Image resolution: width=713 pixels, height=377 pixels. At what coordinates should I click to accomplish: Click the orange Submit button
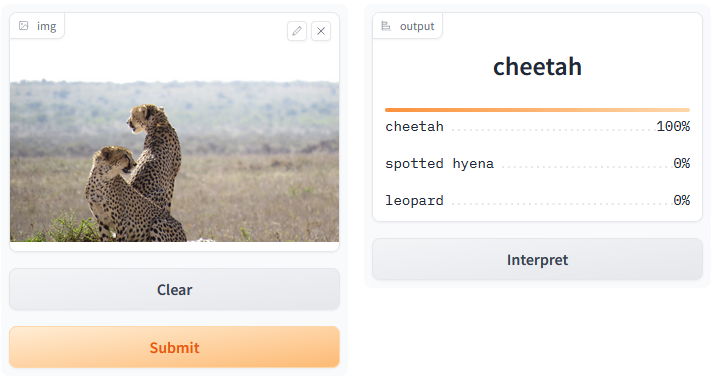175,347
